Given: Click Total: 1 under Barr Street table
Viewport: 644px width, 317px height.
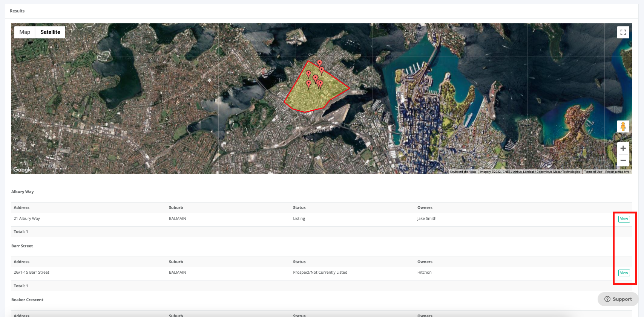Looking at the screenshot, I should [21, 286].
